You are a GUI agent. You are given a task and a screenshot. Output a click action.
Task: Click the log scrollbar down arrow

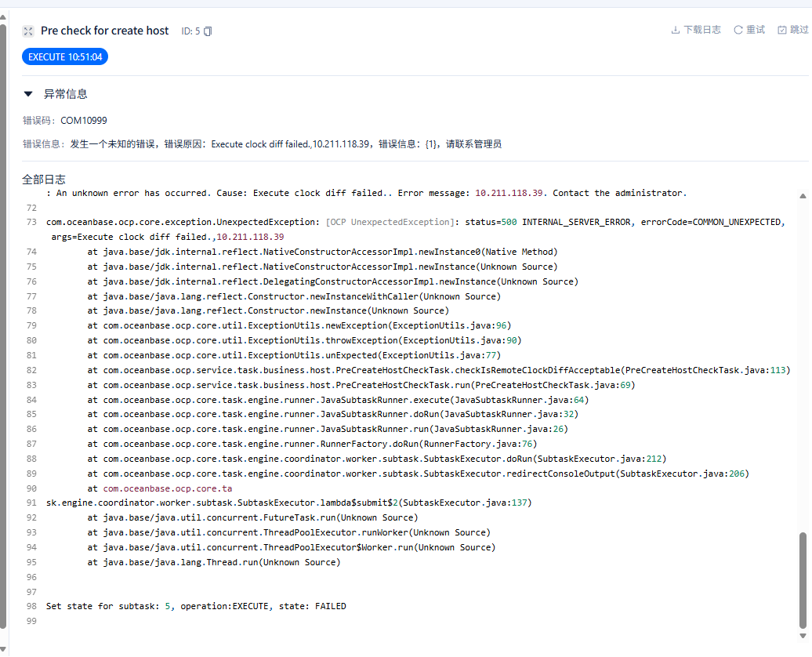802,633
